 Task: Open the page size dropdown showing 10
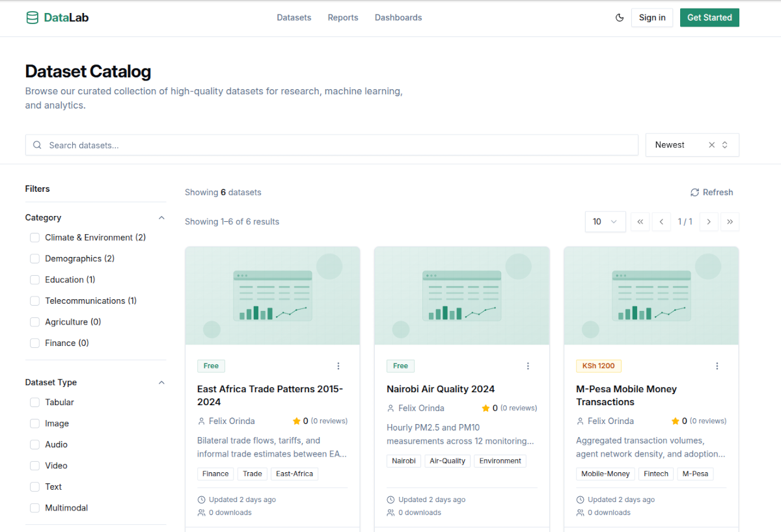tap(605, 222)
